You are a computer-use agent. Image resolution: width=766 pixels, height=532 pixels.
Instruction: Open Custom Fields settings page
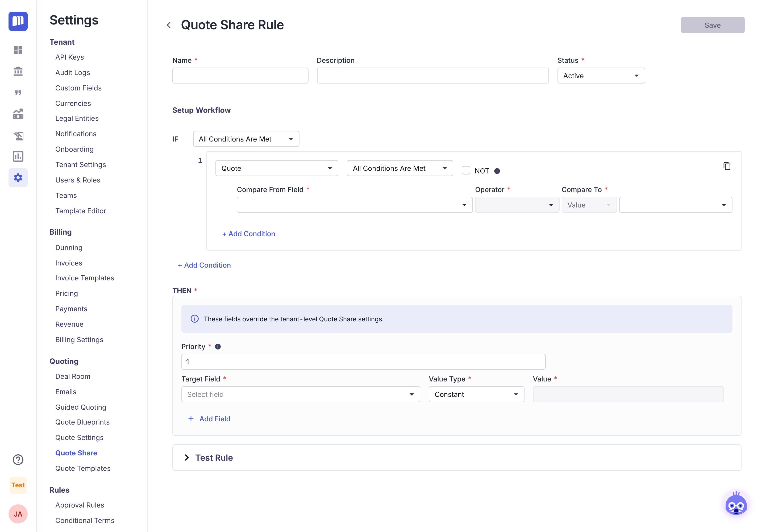coord(78,88)
